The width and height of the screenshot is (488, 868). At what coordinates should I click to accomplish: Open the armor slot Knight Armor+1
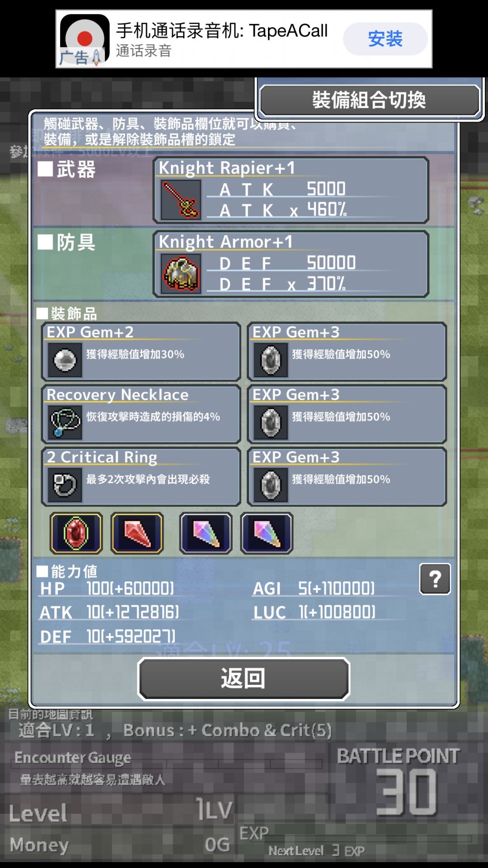pyautogui.click(x=291, y=264)
